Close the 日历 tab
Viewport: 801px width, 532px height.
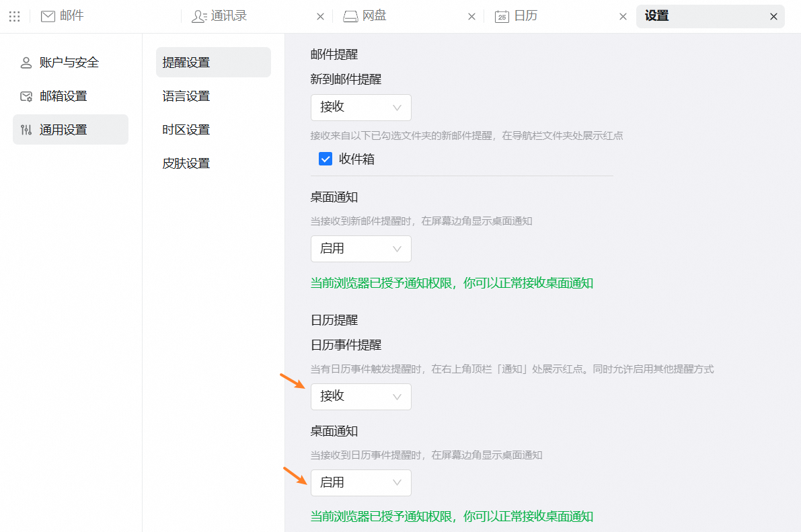coord(623,16)
